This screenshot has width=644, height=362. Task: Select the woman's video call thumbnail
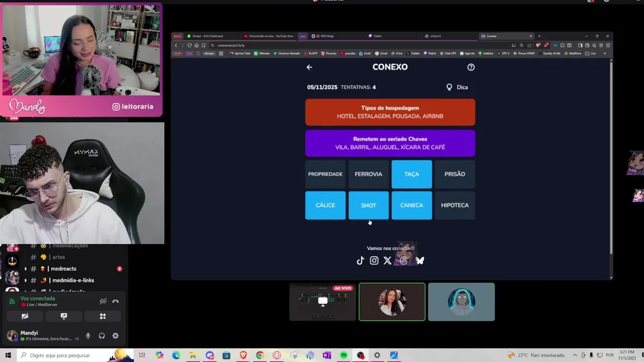pos(392,302)
